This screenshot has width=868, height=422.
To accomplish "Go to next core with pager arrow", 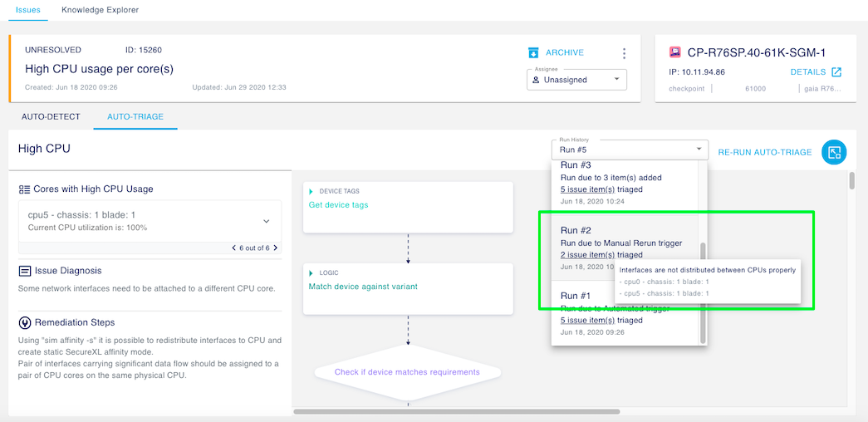I will [x=276, y=248].
